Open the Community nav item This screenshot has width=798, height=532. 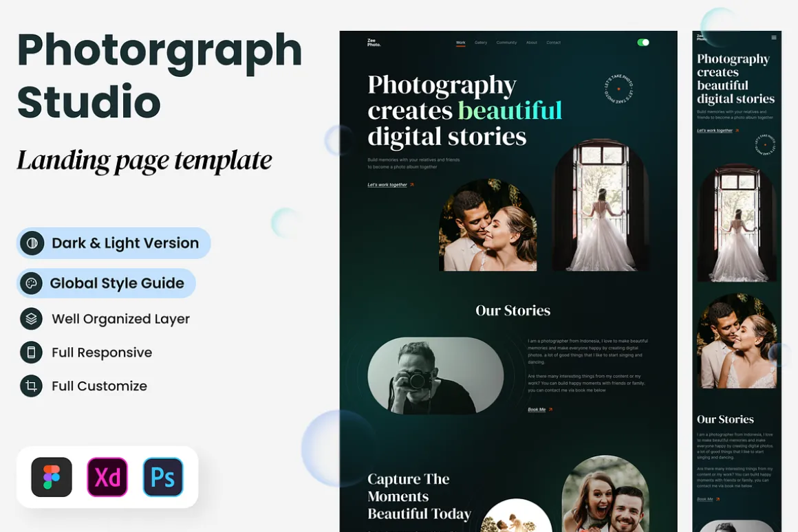(x=506, y=43)
